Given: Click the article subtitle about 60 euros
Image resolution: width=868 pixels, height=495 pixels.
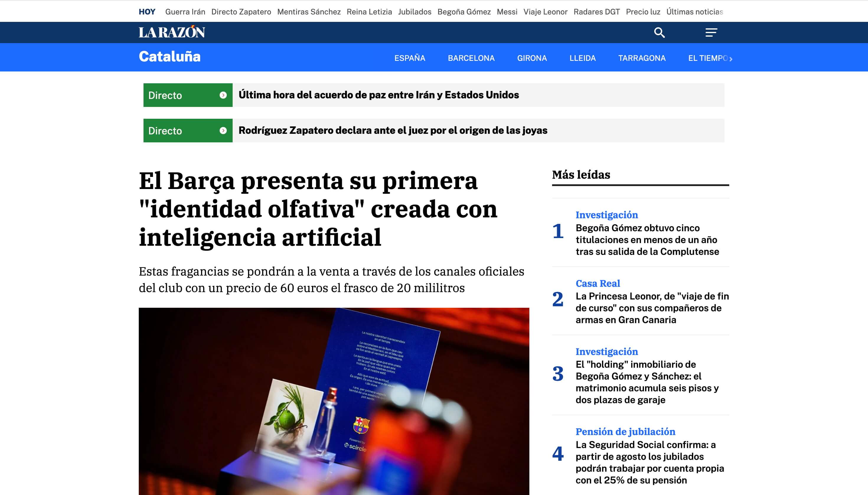Looking at the screenshot, I should click(331, 279).
